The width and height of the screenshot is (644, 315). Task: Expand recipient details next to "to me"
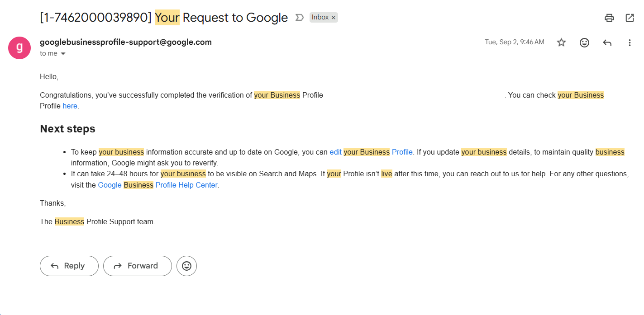[63, 54]
